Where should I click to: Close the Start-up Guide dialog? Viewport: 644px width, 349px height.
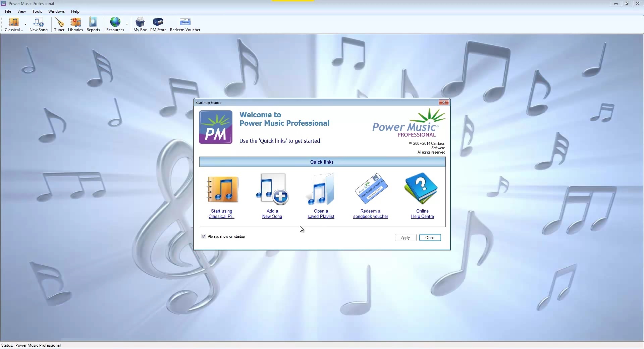443,102
